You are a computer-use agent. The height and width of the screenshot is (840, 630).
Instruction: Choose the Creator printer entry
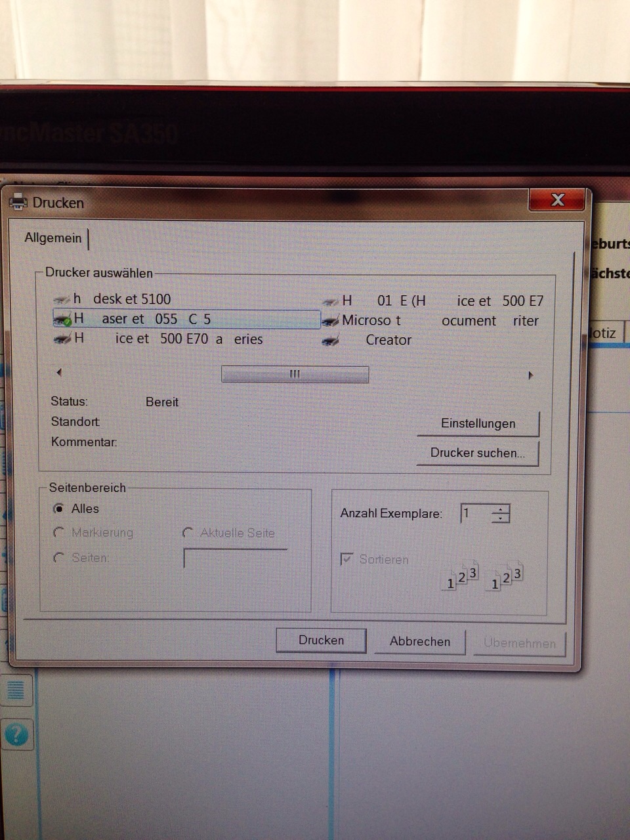point(367,341)
